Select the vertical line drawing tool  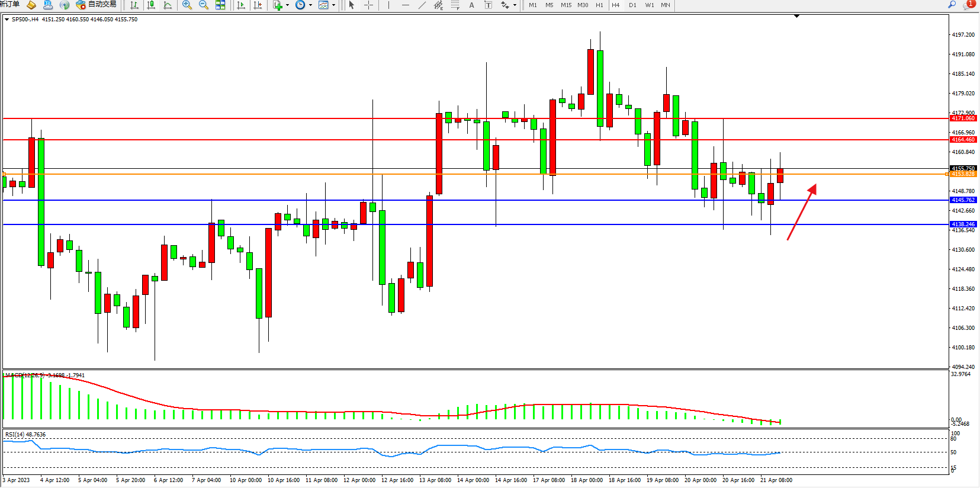point(388,5)
